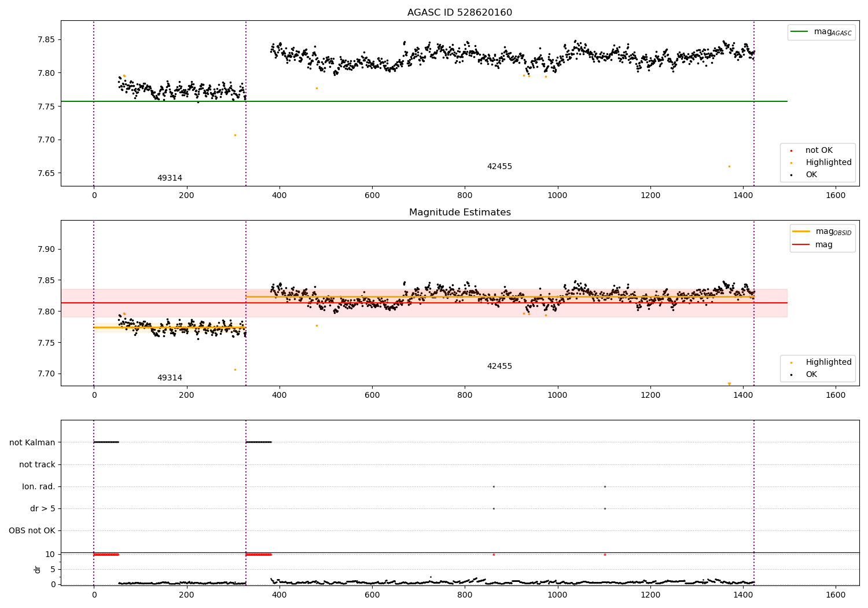
Task: Click the '49314' obsid label in top plot
Action: coord(170,178)
